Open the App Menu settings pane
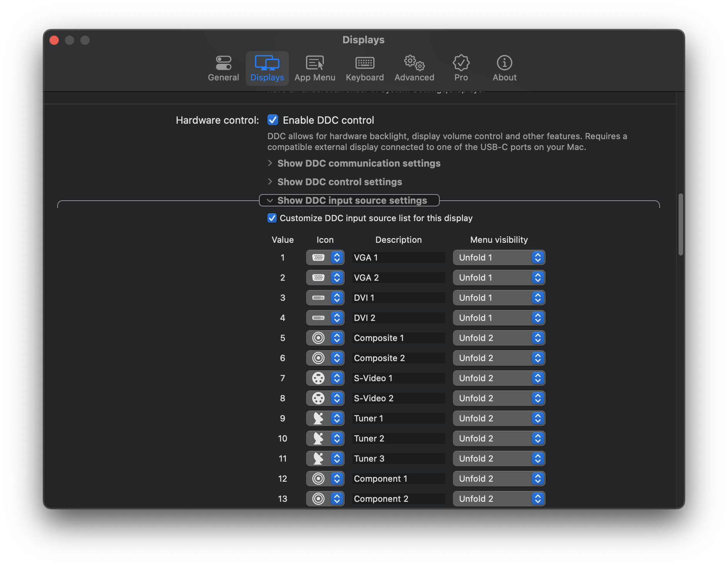The height and width of the screenshot is (566, 728). pos(315,68)
